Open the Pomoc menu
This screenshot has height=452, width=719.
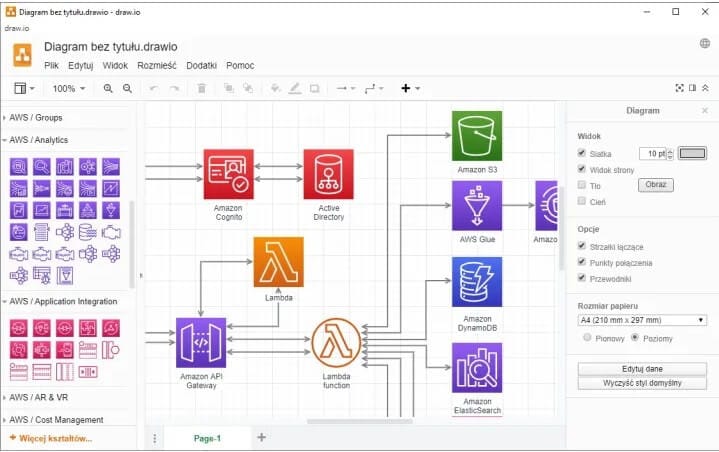click(240, 66)
